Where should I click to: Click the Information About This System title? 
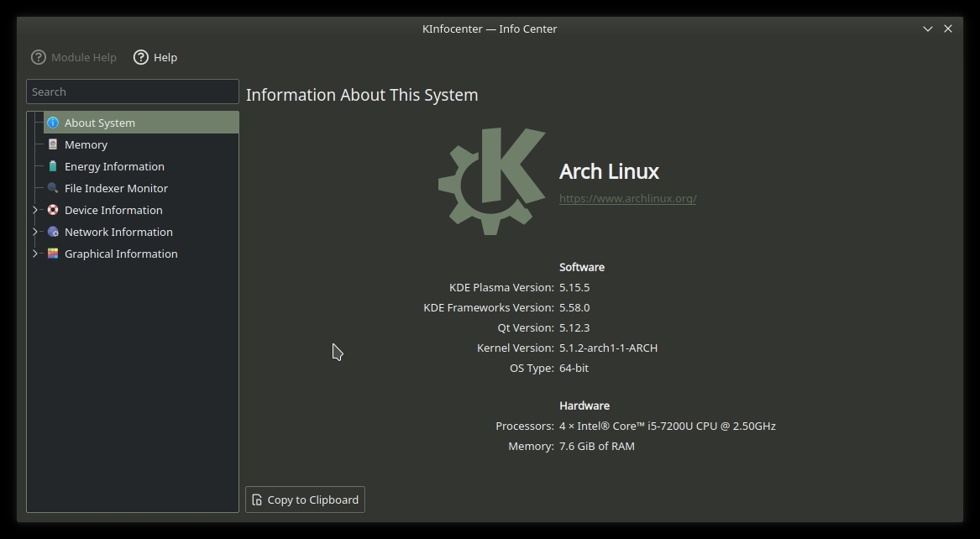click(x=362, y=95)
